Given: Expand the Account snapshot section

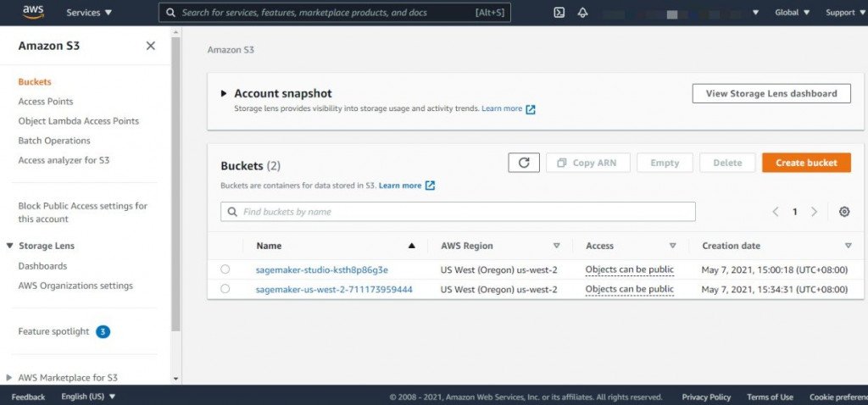Looking at the screenshot, I should pos(224,93).
